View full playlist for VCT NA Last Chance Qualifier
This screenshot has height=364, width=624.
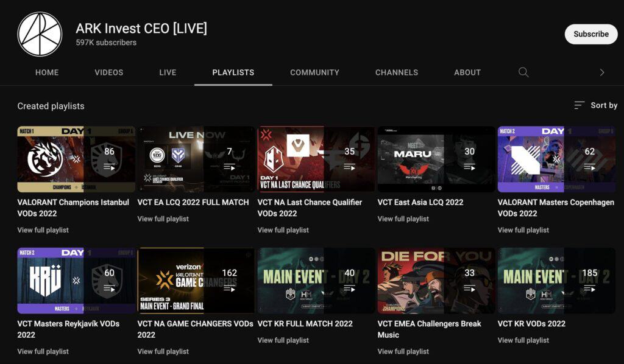click(x=283, y=230)
